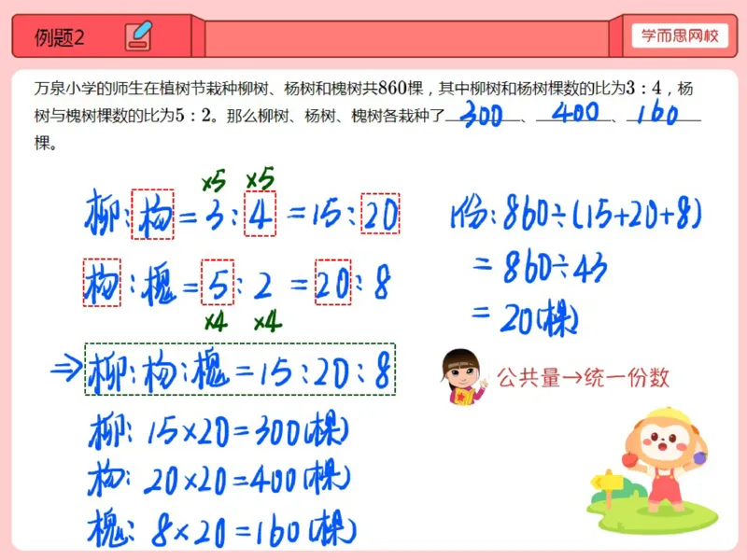Click the green dashed box ratio 15:20:8
Viewport: 747px width, 560px height.
tap(240, 369)
